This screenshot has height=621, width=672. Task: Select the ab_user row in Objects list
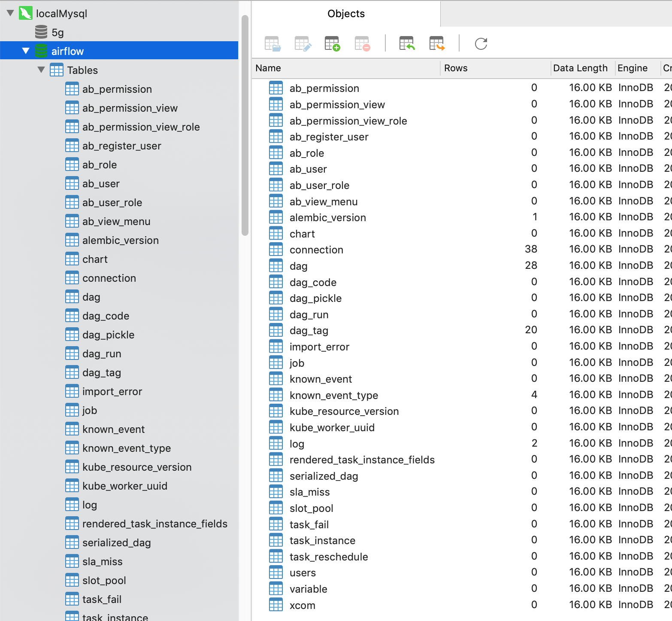[x=462, y=169]
